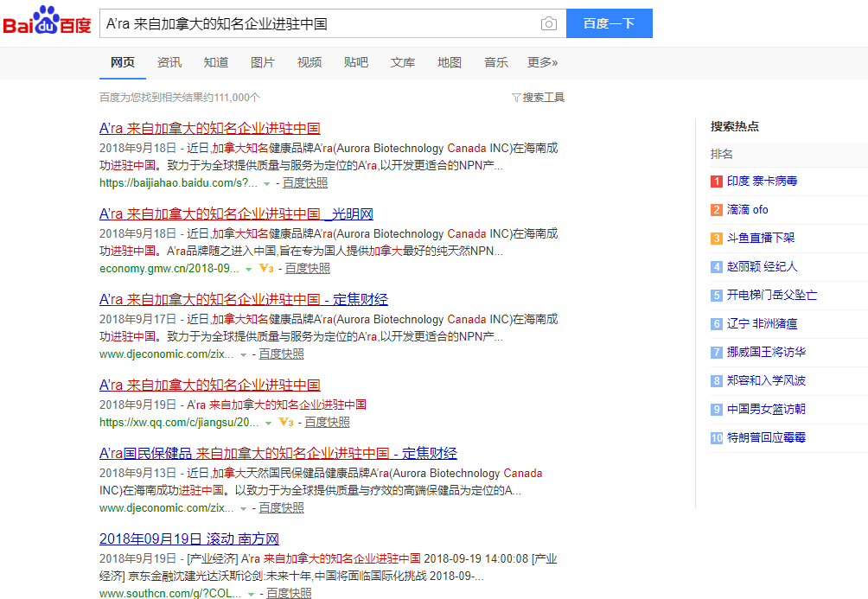The width and height of the screenshot is (868, 599).
Task: Open hot search 印度 寨卡病毒
Action: [762, 181]
